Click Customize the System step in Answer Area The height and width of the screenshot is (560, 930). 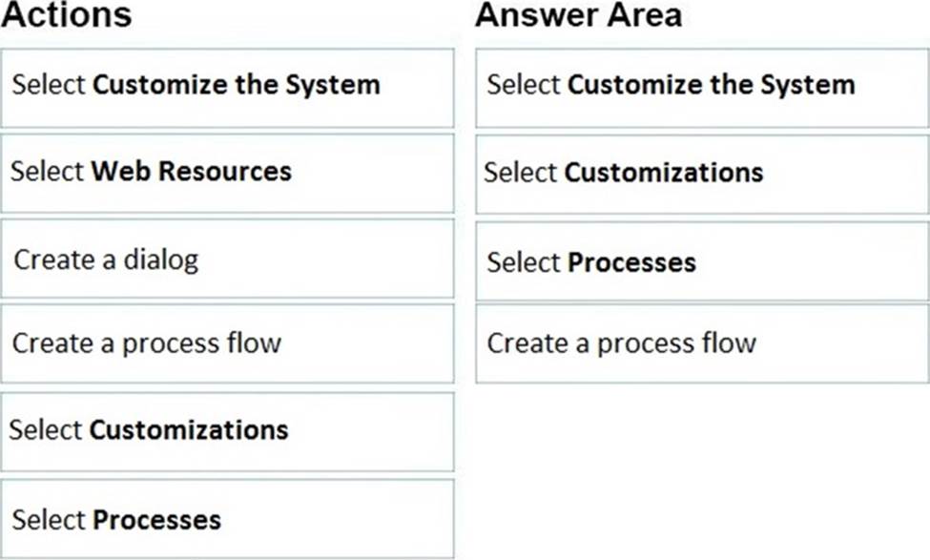702,85
